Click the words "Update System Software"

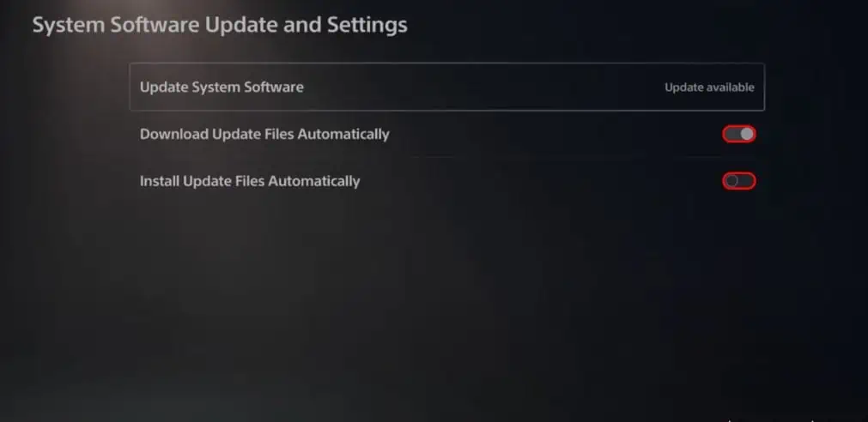pyautogui.click(x=222, y=87)
